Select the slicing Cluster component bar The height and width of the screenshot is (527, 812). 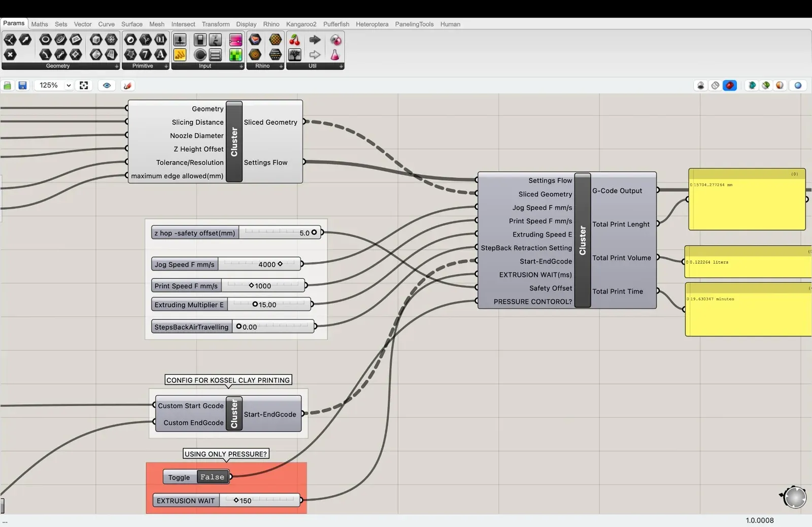tap(234, 142)
